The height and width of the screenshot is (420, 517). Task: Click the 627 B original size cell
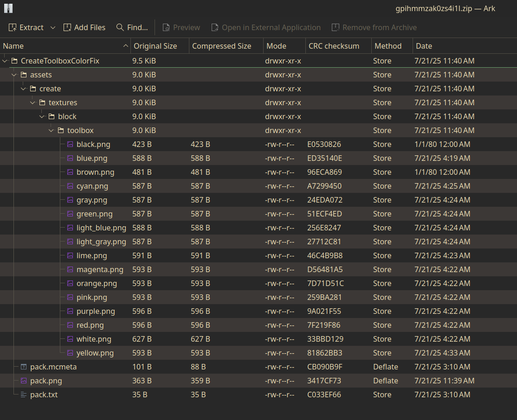coord(142,339)
